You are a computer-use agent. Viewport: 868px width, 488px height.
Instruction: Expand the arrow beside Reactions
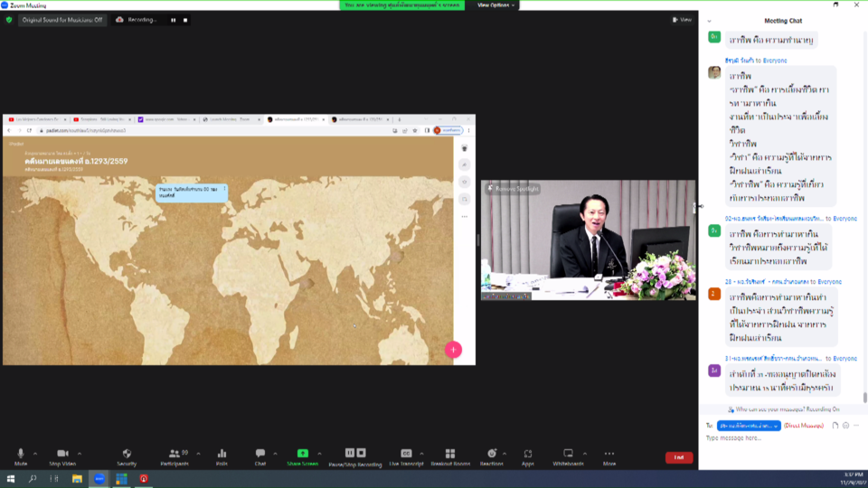[x=505, y=455]
